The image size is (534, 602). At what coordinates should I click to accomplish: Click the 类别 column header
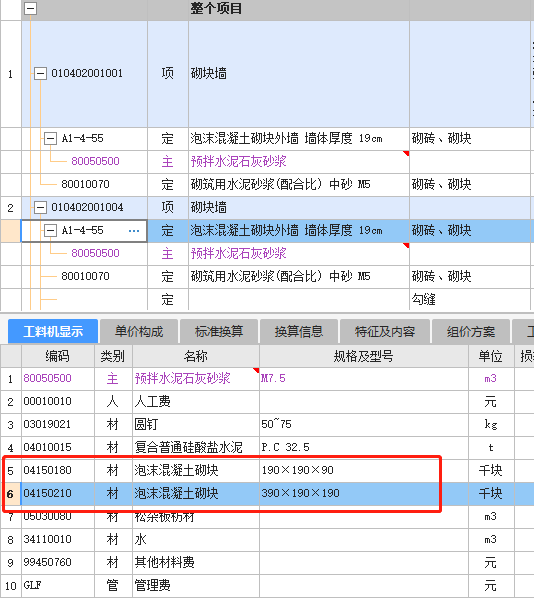coord(113,356)
